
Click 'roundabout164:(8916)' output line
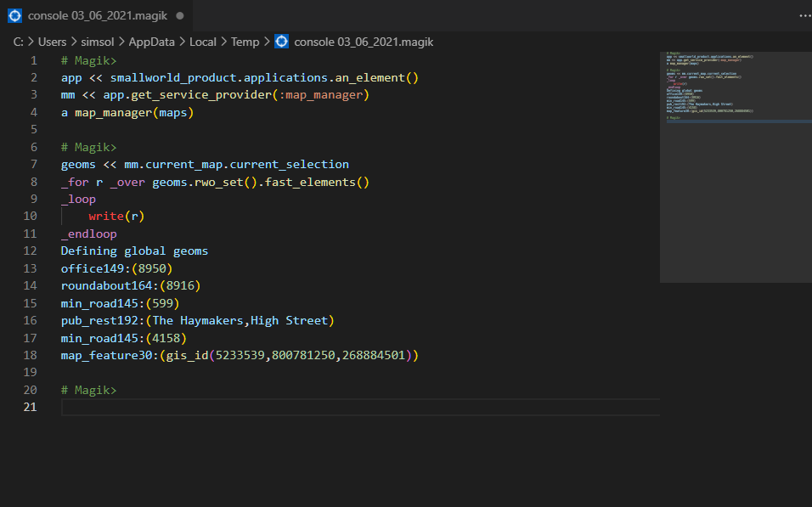point(131,285)
